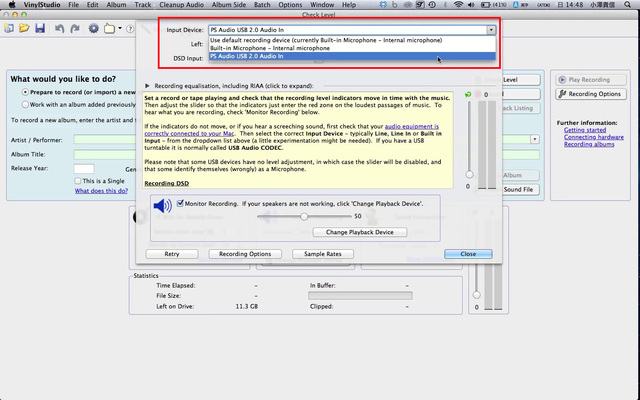
Task: Open the Input Device dropdown arrow
Action: [491, 30]
